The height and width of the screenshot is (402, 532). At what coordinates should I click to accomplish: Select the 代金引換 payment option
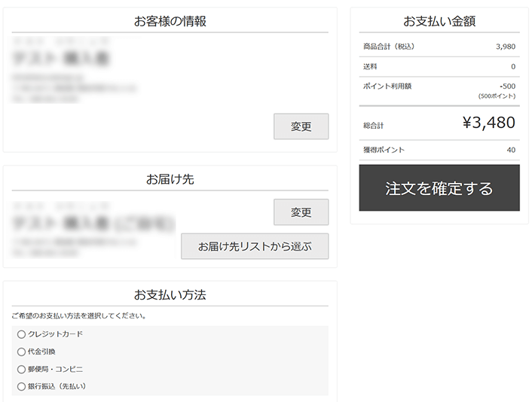tap(21, 352)
